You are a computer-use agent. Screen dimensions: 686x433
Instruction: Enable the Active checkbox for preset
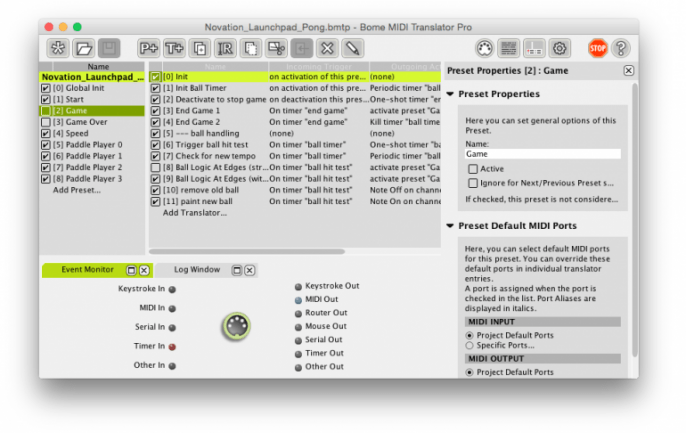(x=472, y=169)
